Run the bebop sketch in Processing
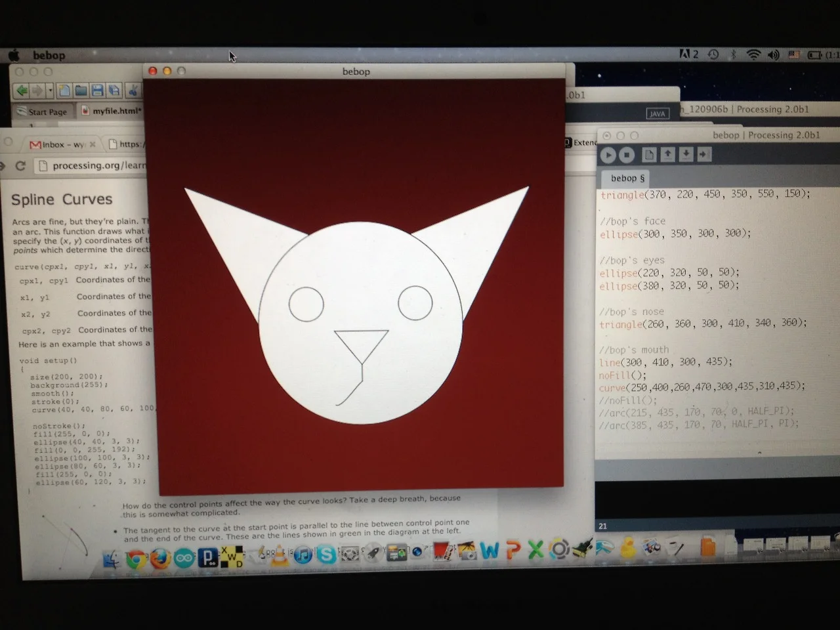This screenshot has height=630, width=840. coord(608,155)
